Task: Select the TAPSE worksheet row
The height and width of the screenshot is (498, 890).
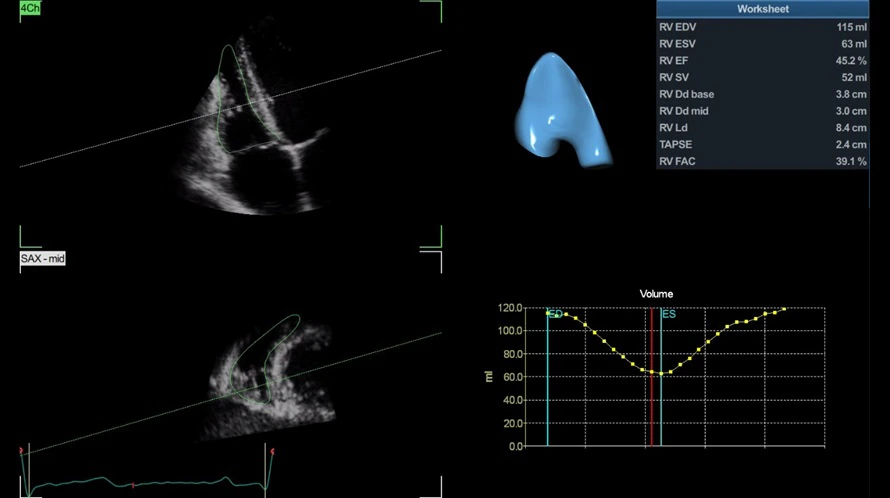Action: (x=762, y=144)
